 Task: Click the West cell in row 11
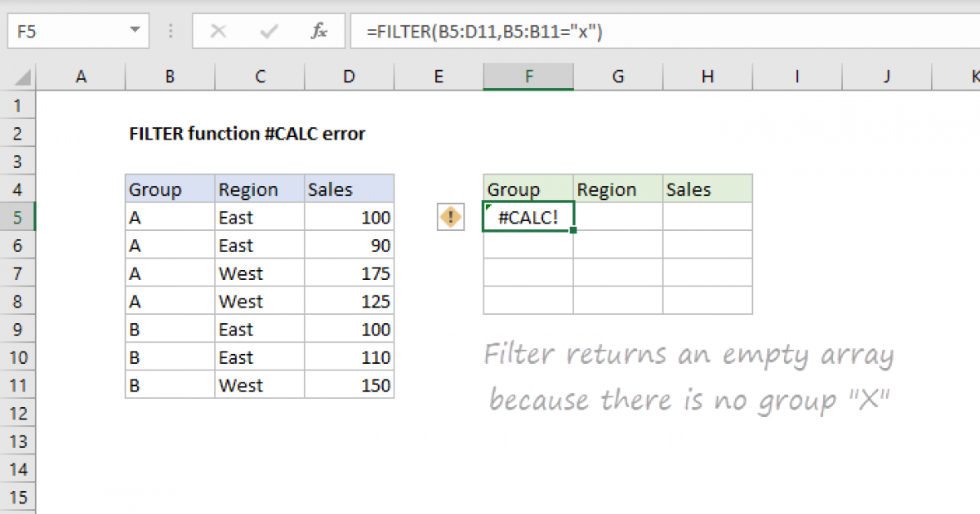coord(259,385)
